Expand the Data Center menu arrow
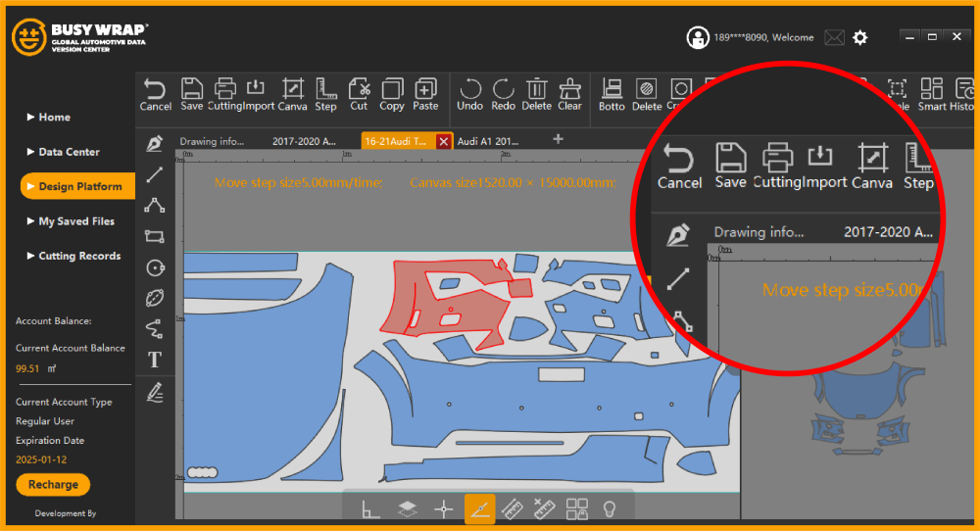Image resolution: width=980 pixels, height=531 pixels. [30, 151]
